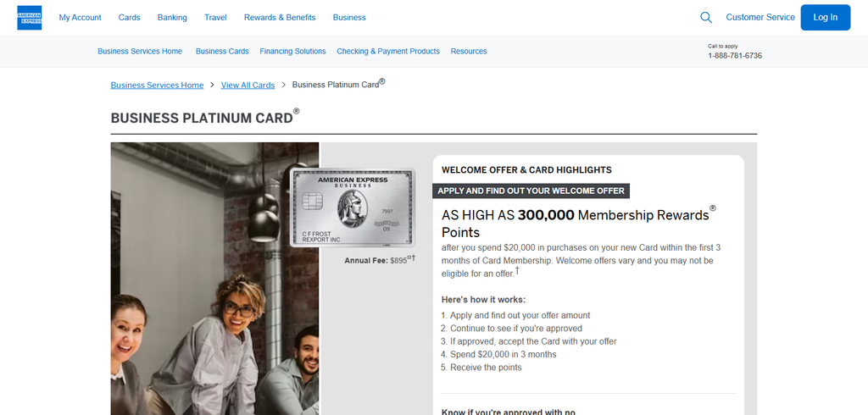Screen dimensions: 868x415
Task: Go to Customer Service
Action: pyautogui.click(x=760, y=18)
